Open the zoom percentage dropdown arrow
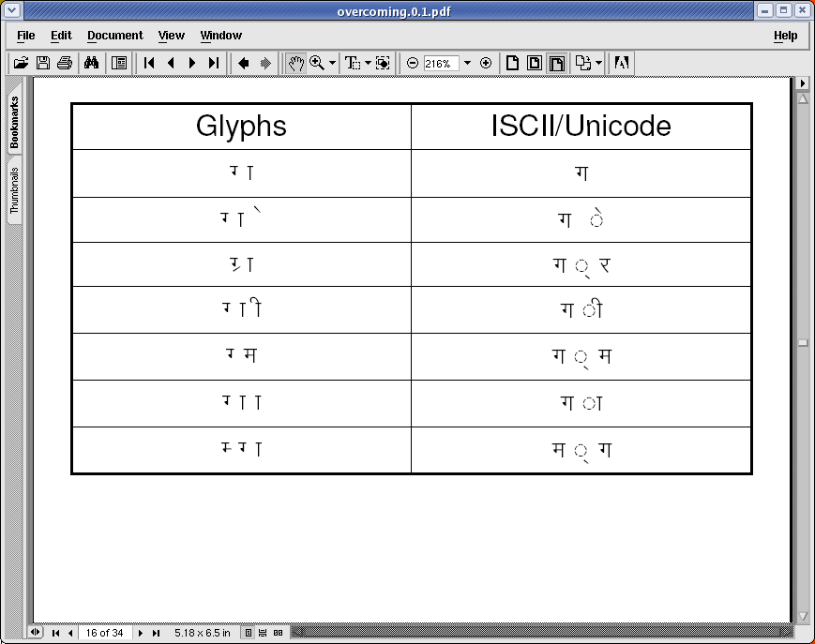 pyautogui.click(x=467, y=64)
